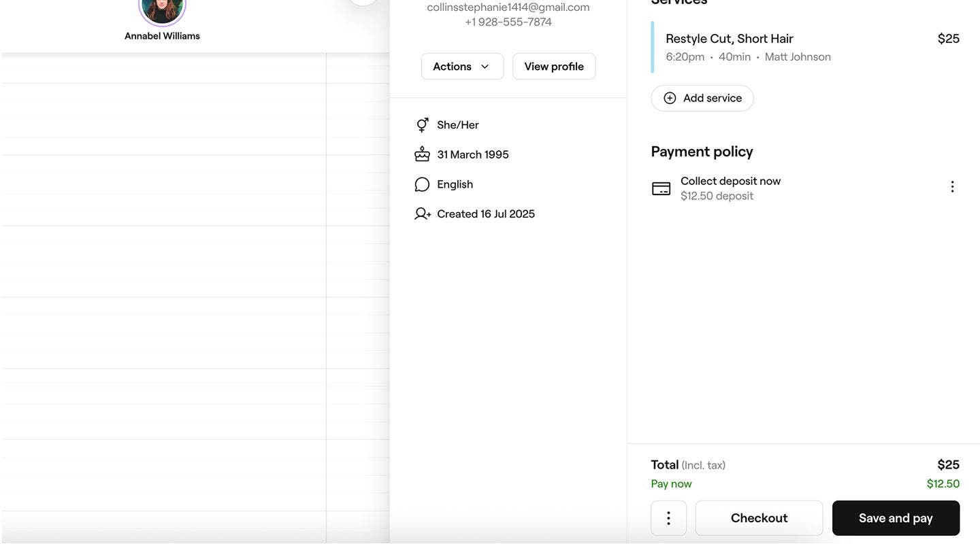Image resolution: width=980 pixels, height=544 pixels.
Task: Click the View profile button
Action: tap(553, 67)
